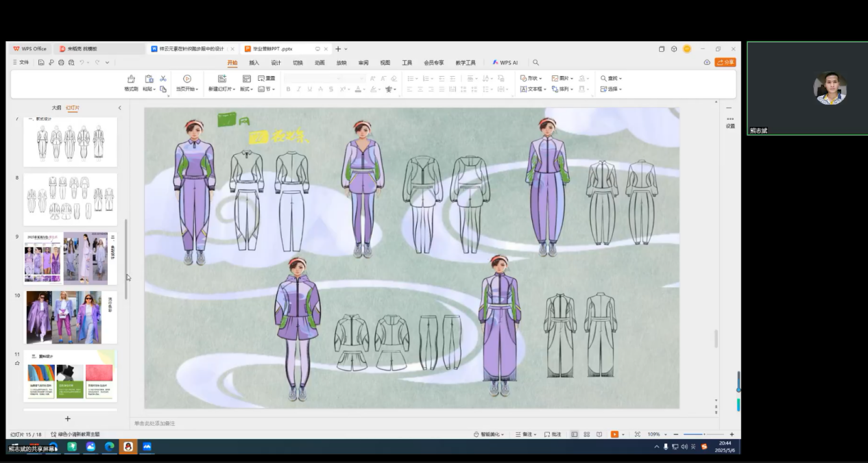Click the WPS AI button

coord(505,62)
